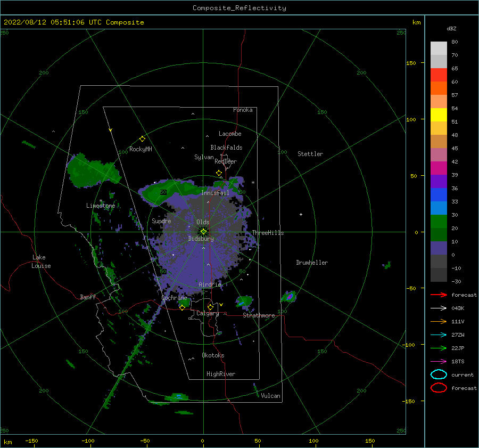
Task: Select the ThreeHills label
Action: (268, 233)
